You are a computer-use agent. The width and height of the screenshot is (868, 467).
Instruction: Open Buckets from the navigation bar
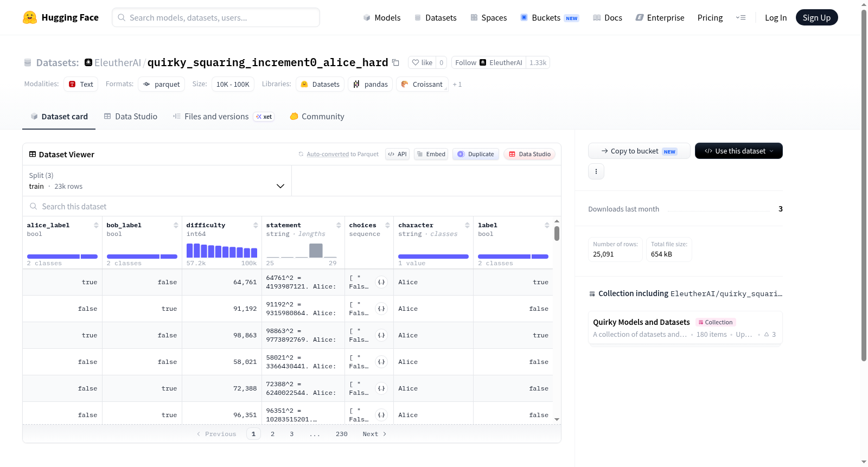pos(550,17)
